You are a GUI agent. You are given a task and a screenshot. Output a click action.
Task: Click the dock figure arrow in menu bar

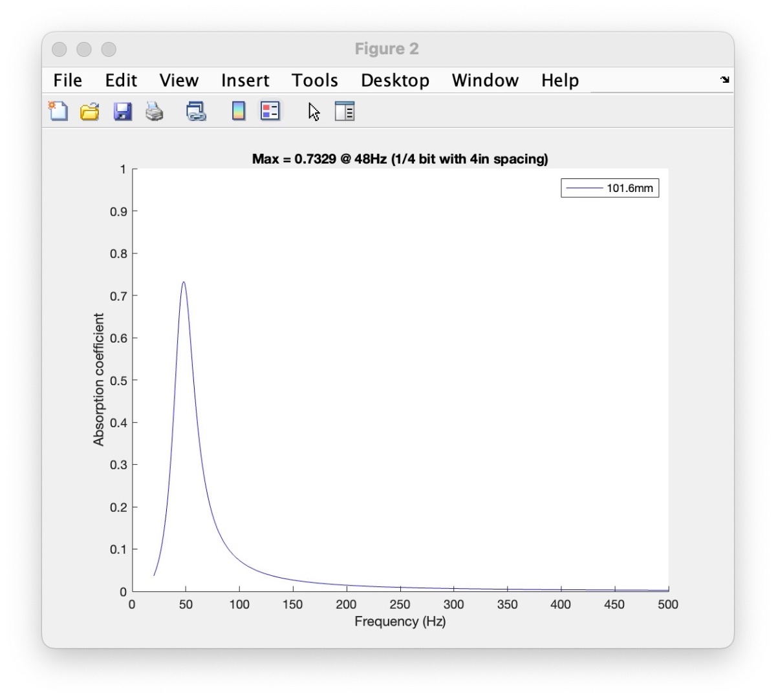(x=724, y=80)
